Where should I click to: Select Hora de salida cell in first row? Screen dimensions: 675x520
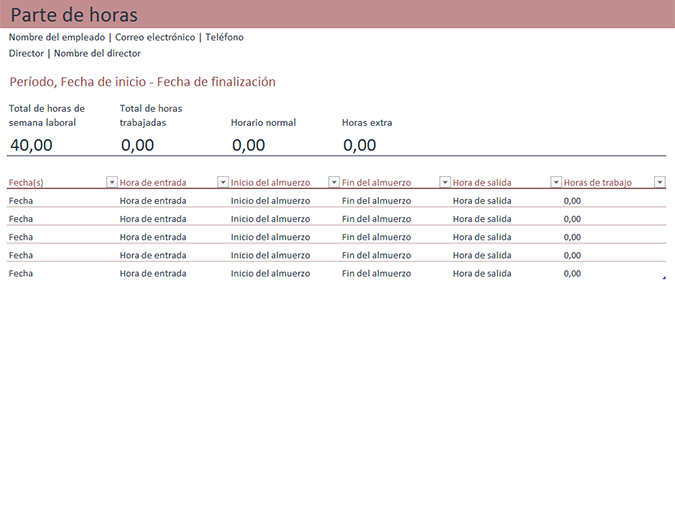click(482, 201)
